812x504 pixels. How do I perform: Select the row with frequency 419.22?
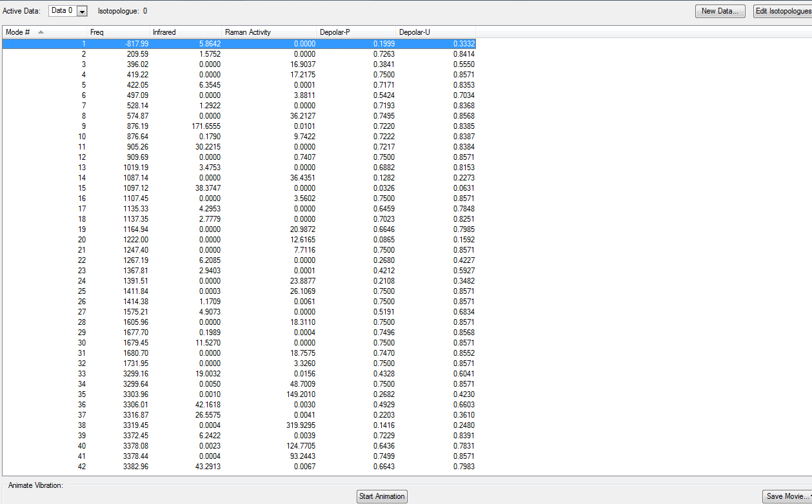coord(239,75)
